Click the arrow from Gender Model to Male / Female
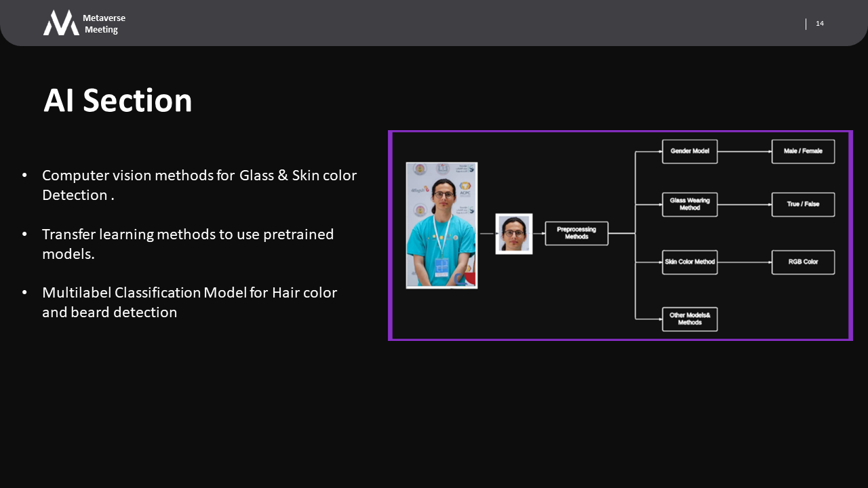Viewport: 868px width, 488px height. (x=744, y=151)
